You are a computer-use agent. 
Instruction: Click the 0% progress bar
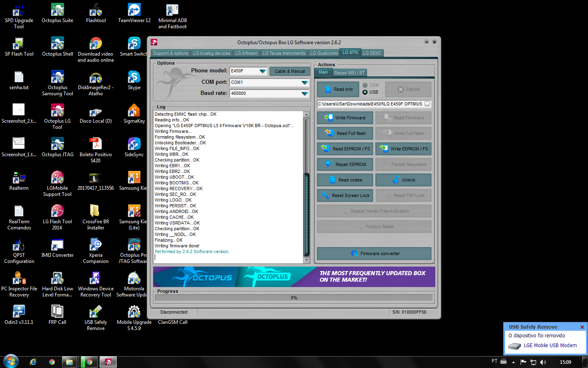point(294,298)
